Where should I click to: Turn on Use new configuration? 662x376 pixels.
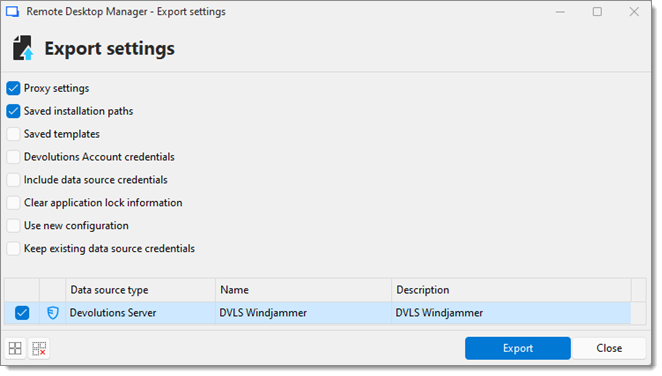tap(13, 225)
